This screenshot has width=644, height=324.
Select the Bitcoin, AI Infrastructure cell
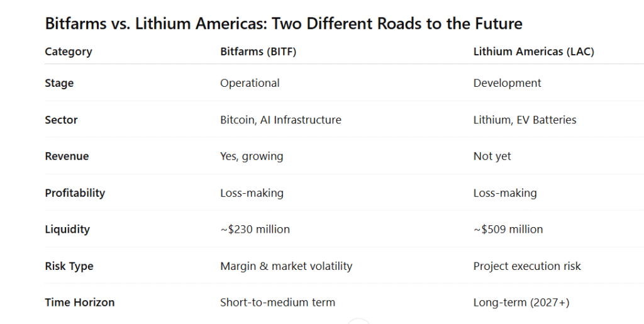(x=280, y=120)
